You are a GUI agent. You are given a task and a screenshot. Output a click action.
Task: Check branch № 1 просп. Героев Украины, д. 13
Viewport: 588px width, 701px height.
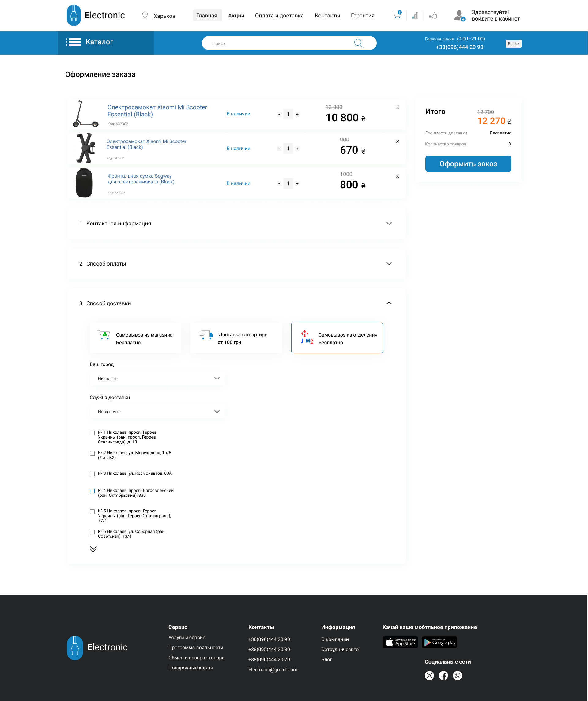(x=92, y=433)
